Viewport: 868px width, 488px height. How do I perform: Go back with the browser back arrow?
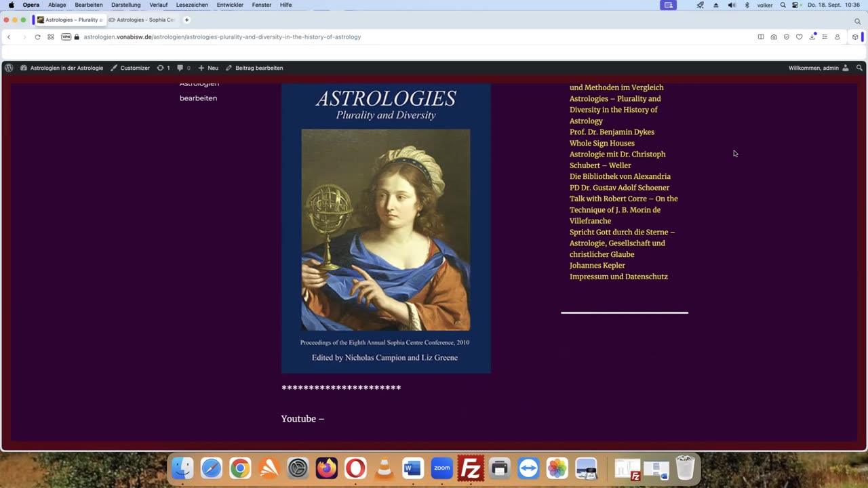click(9, 37)
